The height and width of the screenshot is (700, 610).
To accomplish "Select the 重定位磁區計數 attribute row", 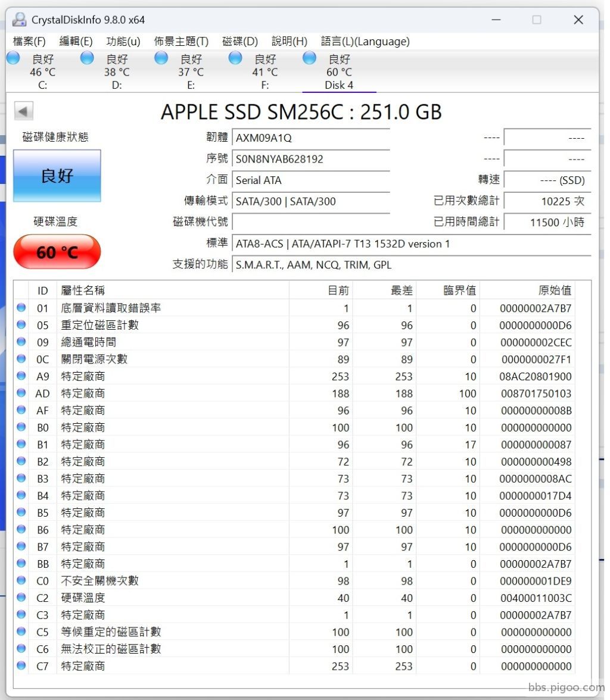I will (294, 325).
